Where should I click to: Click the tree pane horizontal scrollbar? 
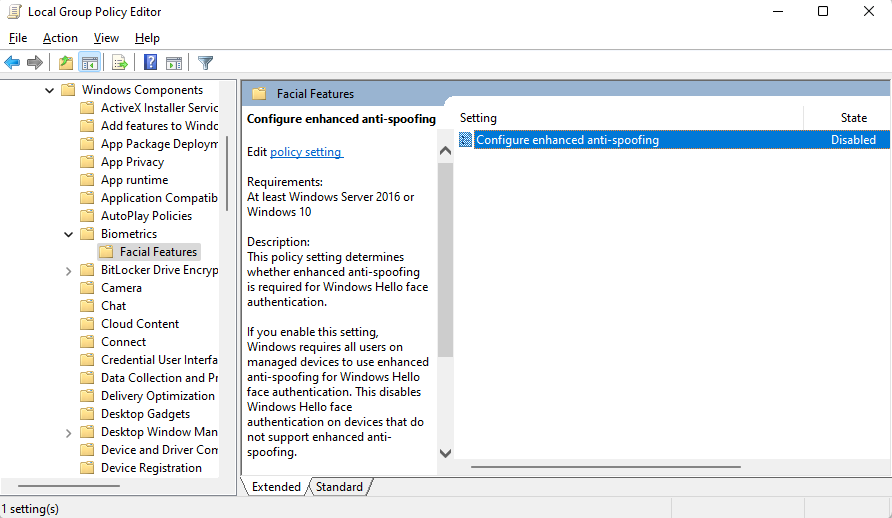[x=69, y=486]
